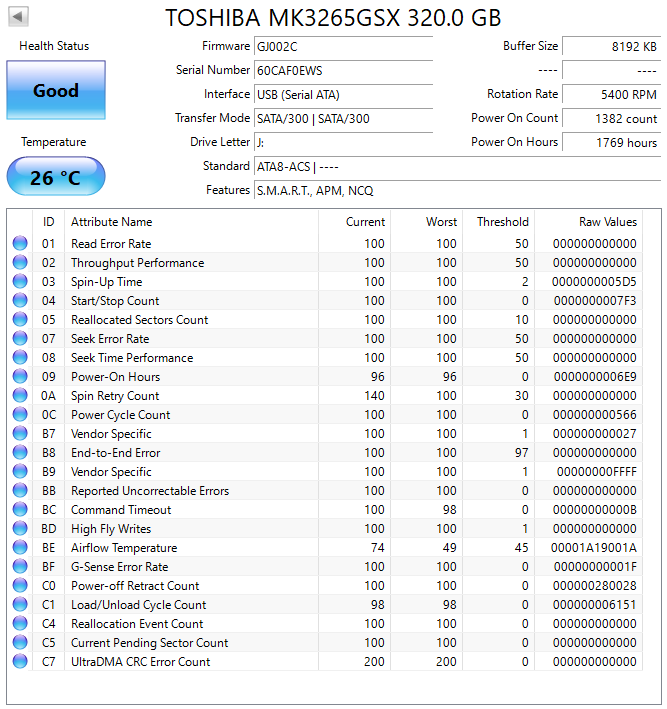Click status circle for B7 Vendor Specific
Image resolution: width=667 pixels, height=709 pixels.
pyautogui.click(x=20, y=433)
